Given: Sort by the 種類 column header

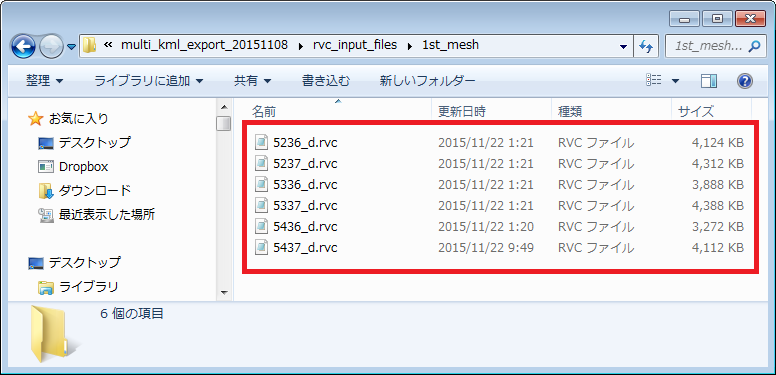Looking at the screenshot, I should (x=570, y=112).
